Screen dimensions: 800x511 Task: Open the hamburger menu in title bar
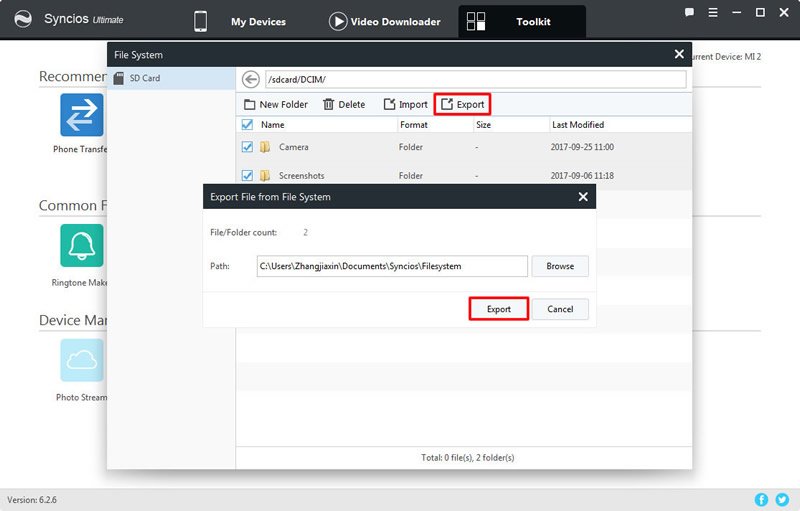713,12
